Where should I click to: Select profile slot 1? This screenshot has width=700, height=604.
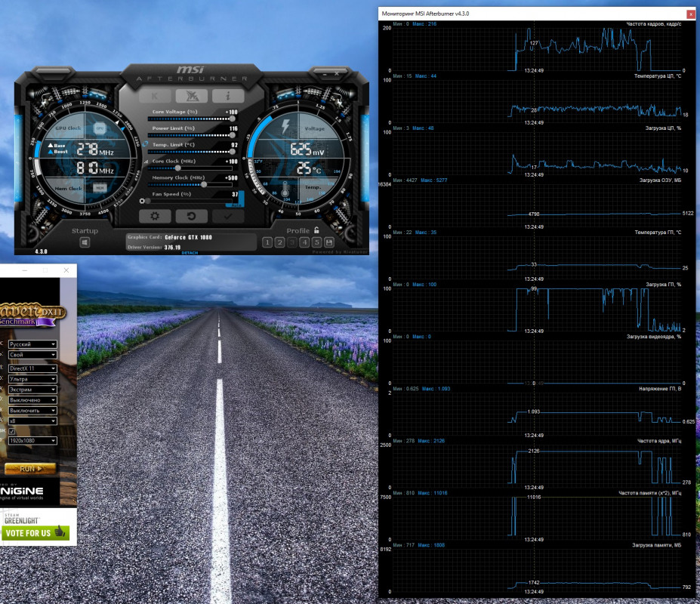267,242
